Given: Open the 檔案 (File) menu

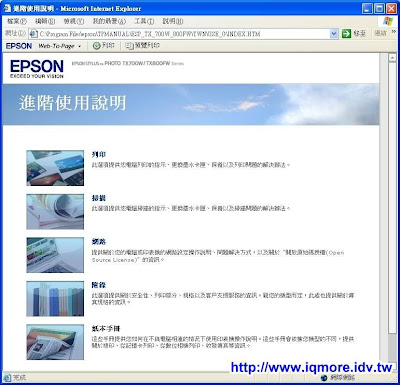Looking at the screenshot, I should 17,21.
